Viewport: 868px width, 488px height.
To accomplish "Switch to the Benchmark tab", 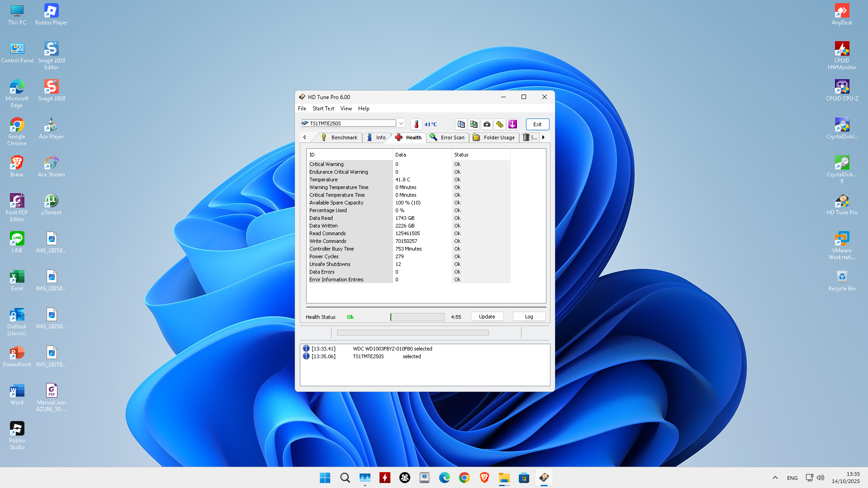I will [x=339, y=137].
